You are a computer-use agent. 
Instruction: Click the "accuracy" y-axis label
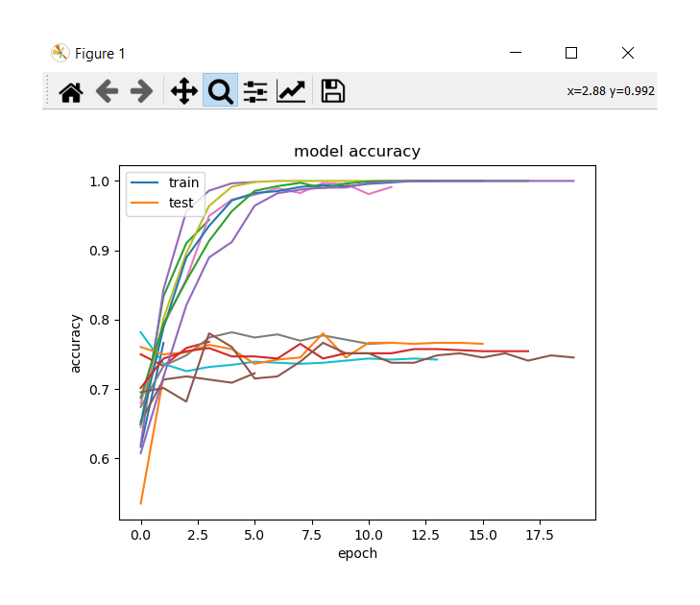point(75,341)
